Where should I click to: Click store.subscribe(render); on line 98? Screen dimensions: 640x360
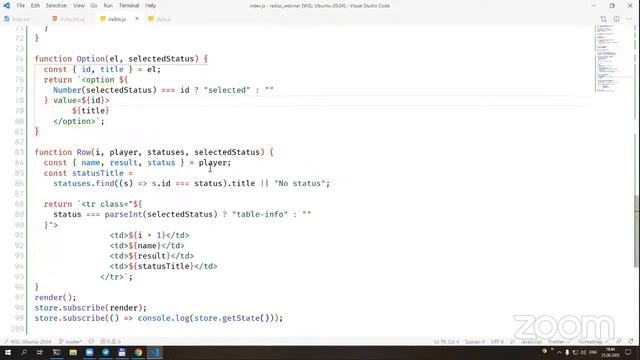pyautogui.click(x=90, y=308)
